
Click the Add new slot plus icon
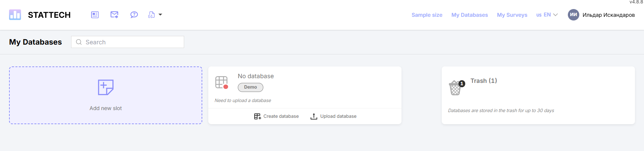pos(106,87)
